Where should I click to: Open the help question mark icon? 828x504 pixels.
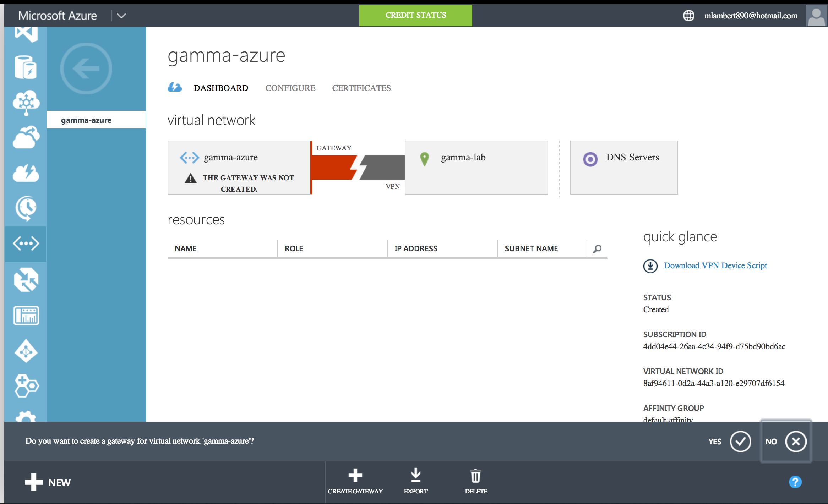[795, 482]
